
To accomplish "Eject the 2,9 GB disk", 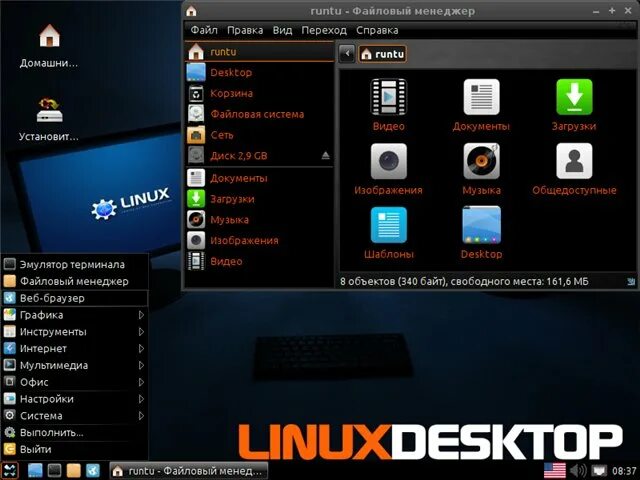I will [325, 156].
